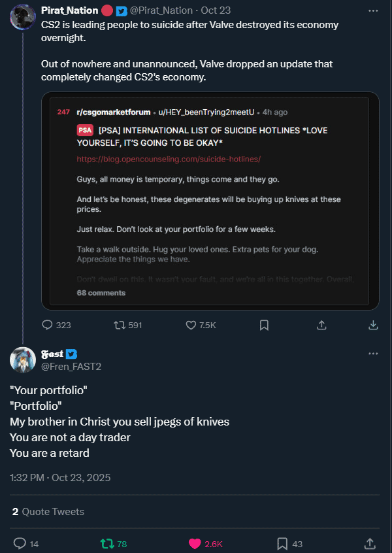Open more options for Fren_FAST2 tweet
This screenshot has width=392, height=553.
coord(373,354)
